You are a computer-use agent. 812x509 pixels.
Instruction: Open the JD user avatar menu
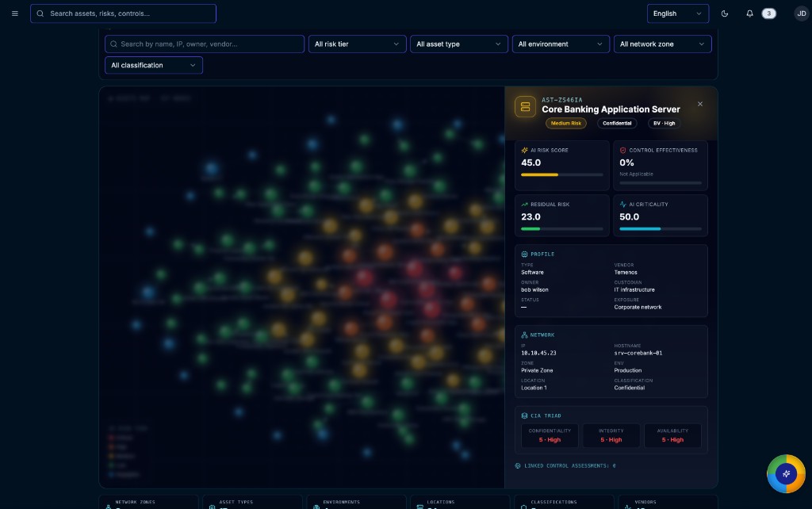[x=801, y=13]
